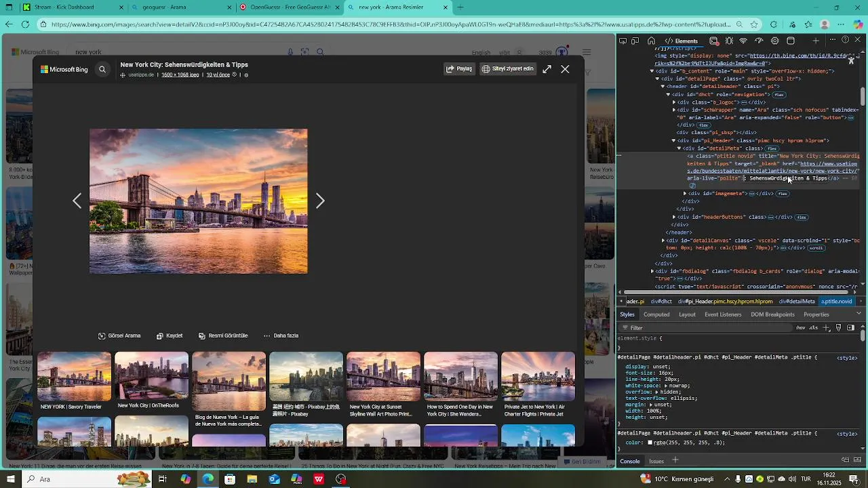Screen dimensions: 868x488
Task: Toggle :hov element state panel
Action: (x=801, y=327)
